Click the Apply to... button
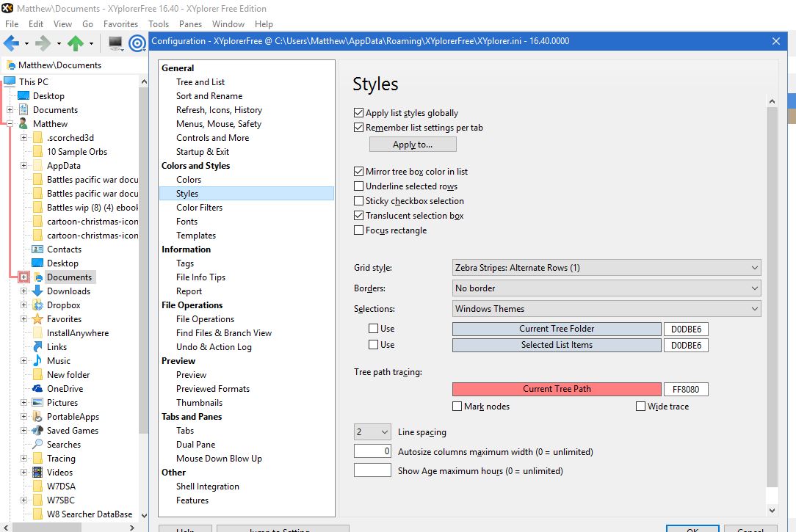 tap(413, 144)
